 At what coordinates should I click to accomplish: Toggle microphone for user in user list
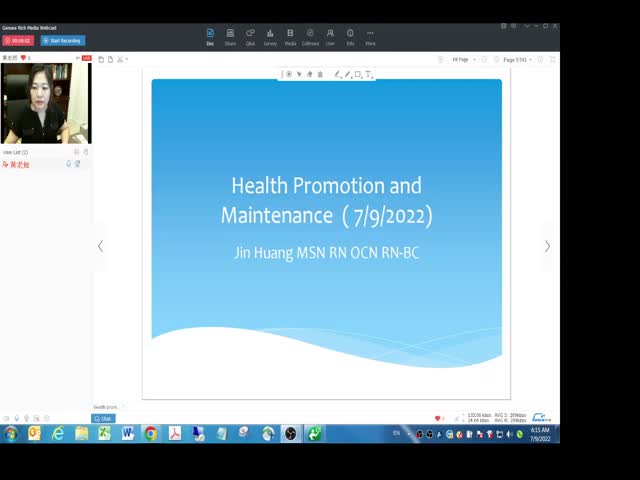[x=69, y=164]
